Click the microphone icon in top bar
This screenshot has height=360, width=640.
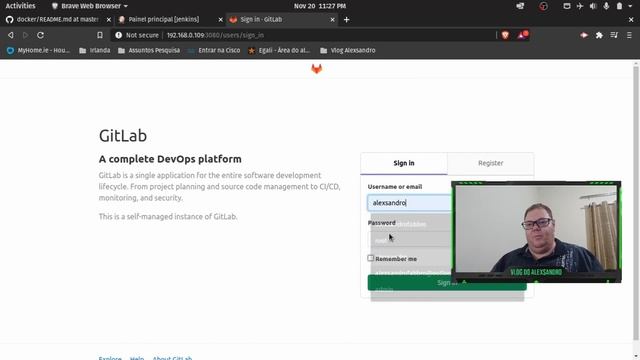606,6
